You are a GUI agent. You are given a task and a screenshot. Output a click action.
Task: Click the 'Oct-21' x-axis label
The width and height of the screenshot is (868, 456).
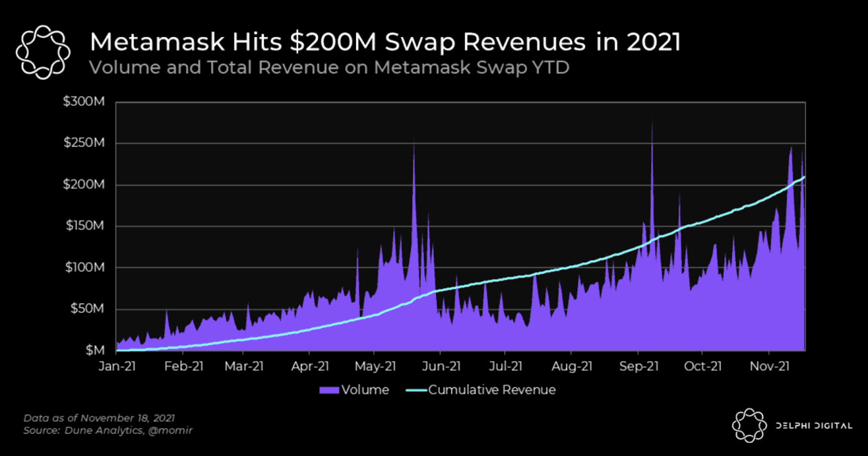click(703, 366)
